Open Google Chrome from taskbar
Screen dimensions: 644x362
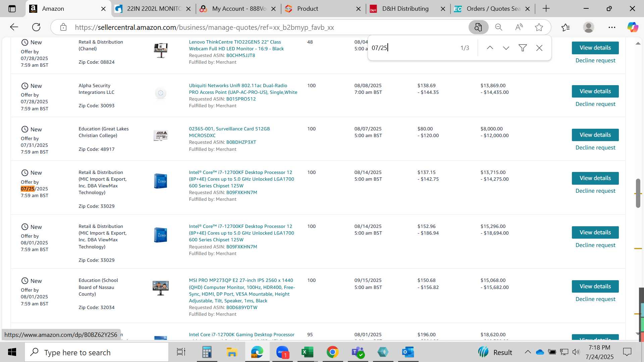click(332, 352)
